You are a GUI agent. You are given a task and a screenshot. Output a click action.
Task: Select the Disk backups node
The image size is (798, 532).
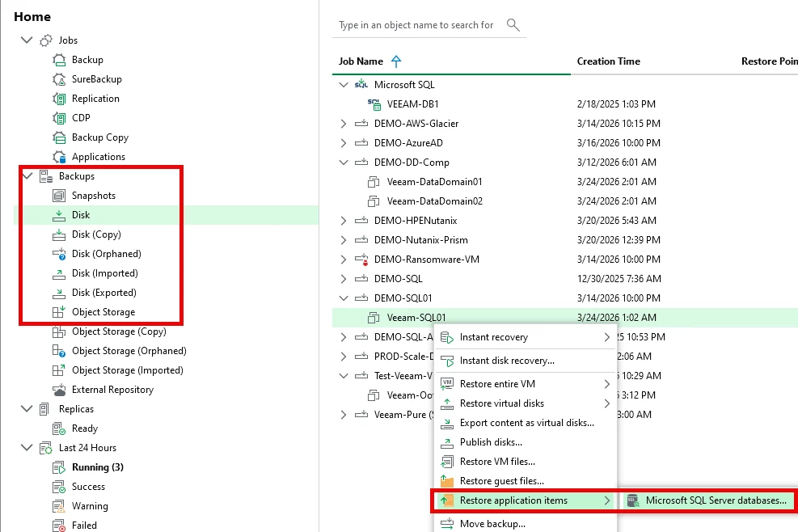166,215
